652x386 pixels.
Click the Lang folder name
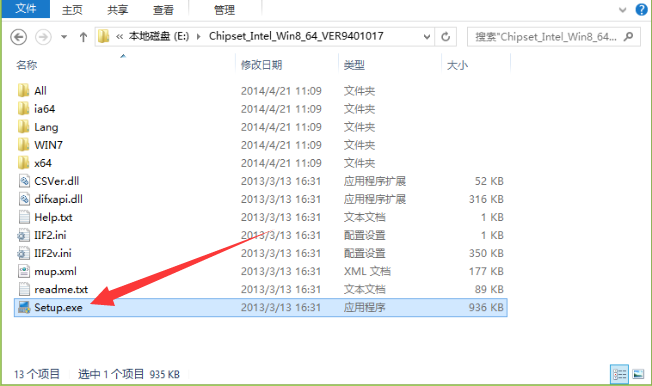click(x=46, y=127)
